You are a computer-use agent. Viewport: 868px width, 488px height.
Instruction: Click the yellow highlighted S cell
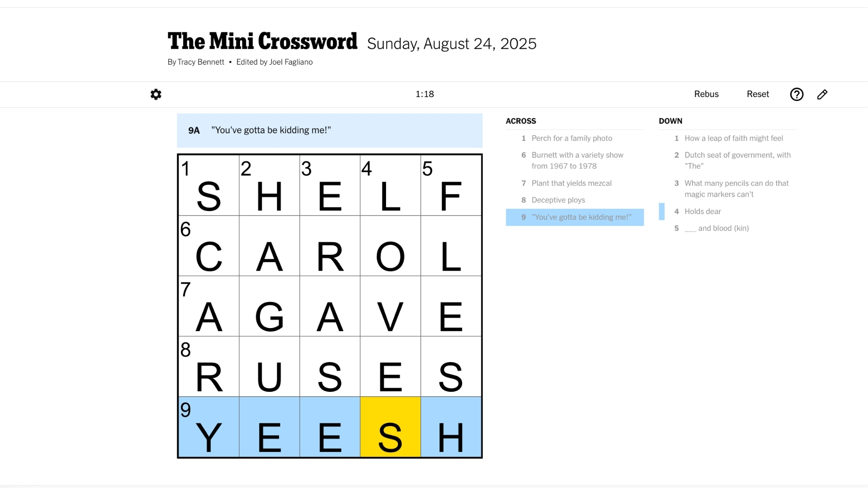click(390, 427)
